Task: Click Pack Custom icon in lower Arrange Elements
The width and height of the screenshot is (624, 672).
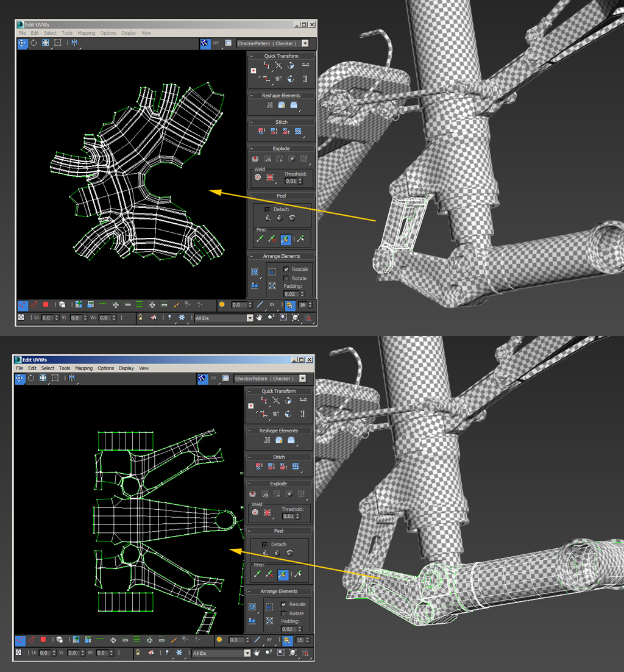Action: [x=252, y=607]
